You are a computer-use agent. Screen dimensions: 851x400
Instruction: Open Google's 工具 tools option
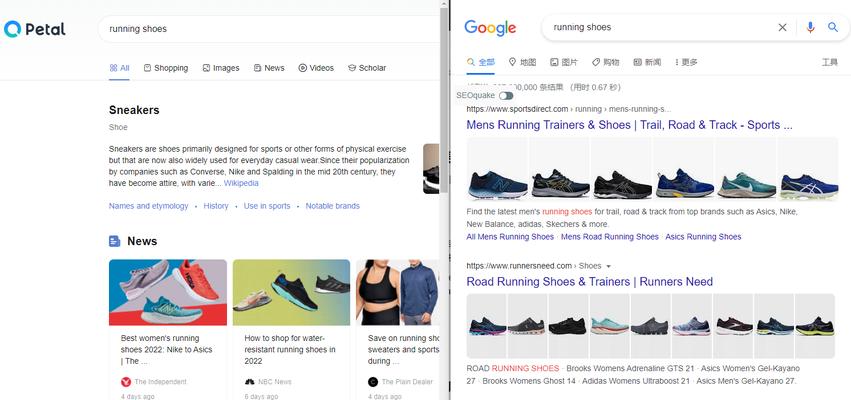(829, 62)
